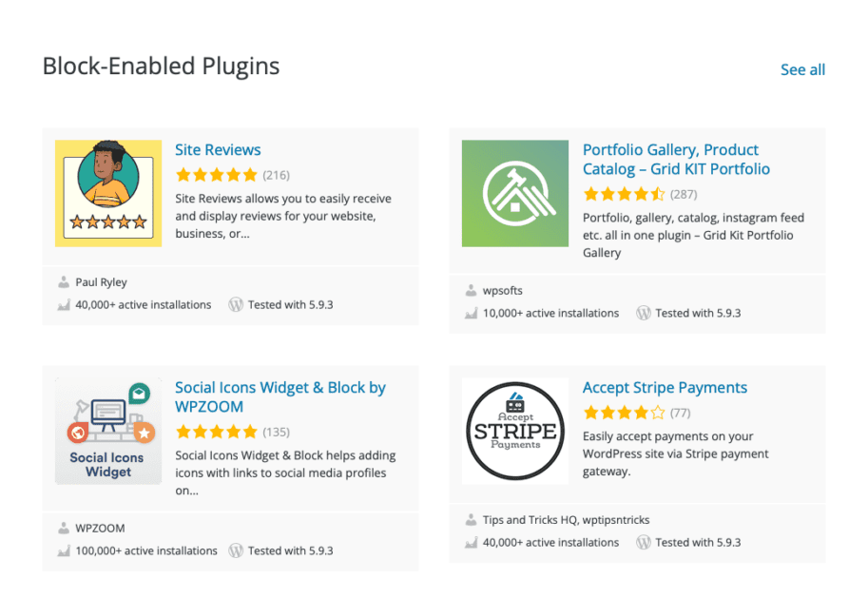This screenshot has height=598, width=868.
Task: Click the WordPress logo beside Accept Stripe Payments compatibility
Action: 645,542
